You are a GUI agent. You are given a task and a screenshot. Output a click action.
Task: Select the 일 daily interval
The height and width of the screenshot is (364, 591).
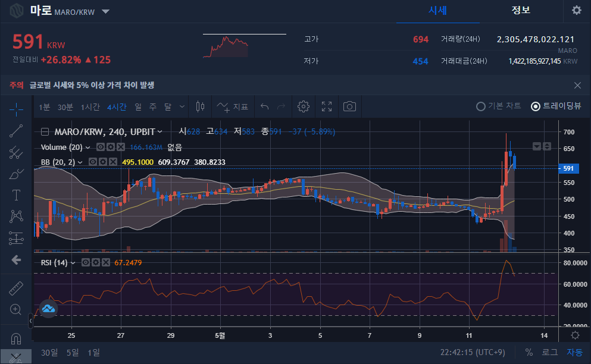(138, 107)
